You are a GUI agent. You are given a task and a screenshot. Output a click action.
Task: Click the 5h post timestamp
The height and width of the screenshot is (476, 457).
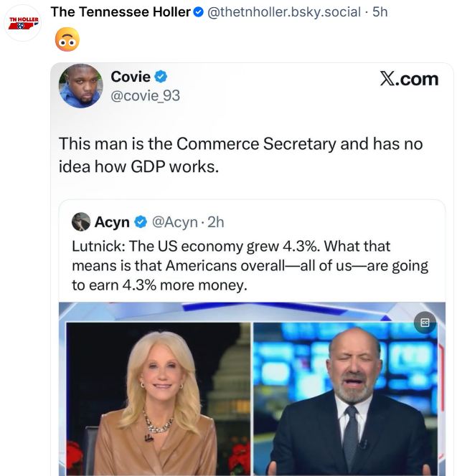click(380, 12)
